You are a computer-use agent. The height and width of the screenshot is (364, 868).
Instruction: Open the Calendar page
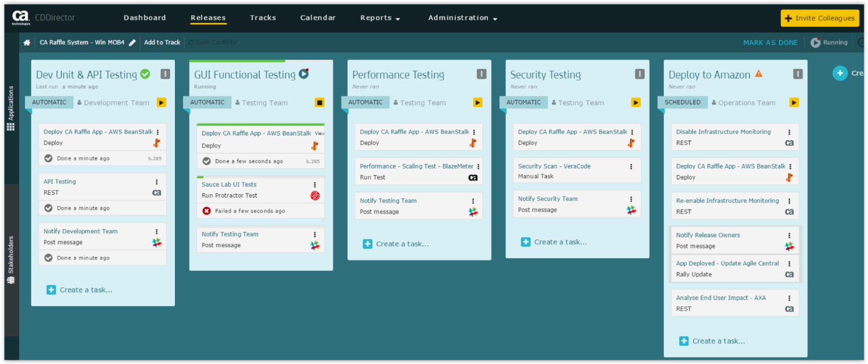point(318,18)
